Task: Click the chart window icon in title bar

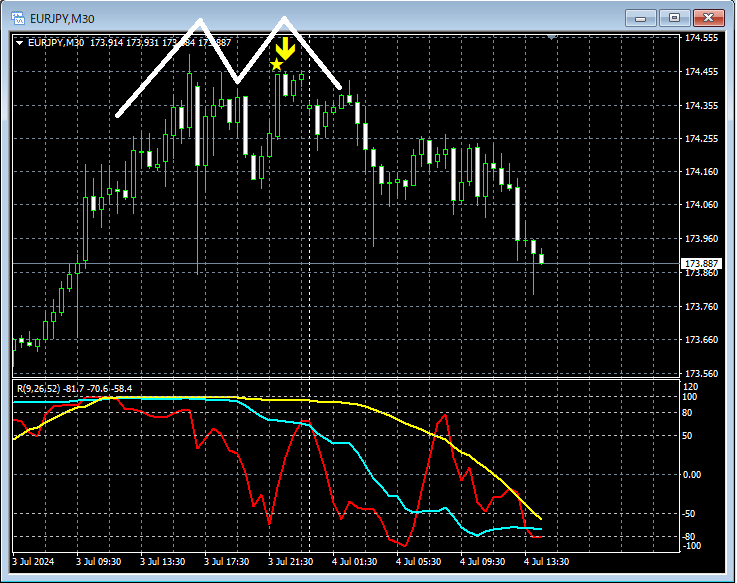Action: click(18, 18)
